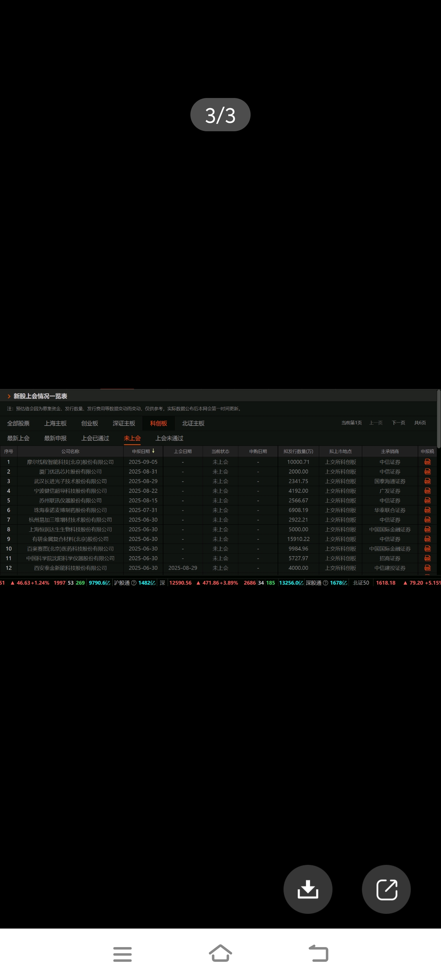Open PDF filing for 西安泰金新能科技
This screenshot has height=980, width=441.
(x=427, y=568)
